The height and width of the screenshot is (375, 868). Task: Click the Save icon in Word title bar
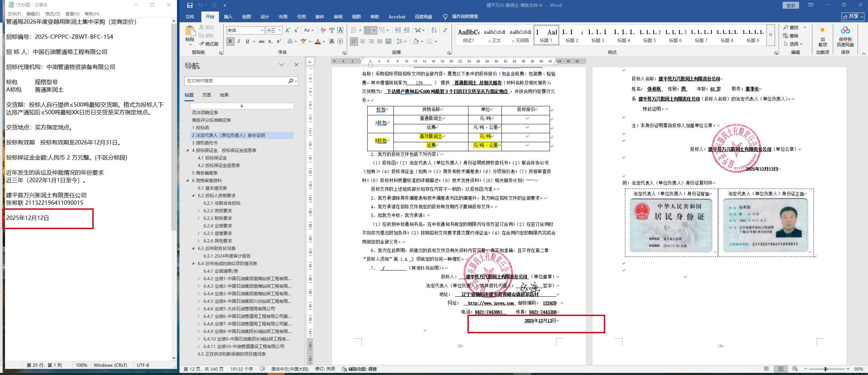[190, 5]
